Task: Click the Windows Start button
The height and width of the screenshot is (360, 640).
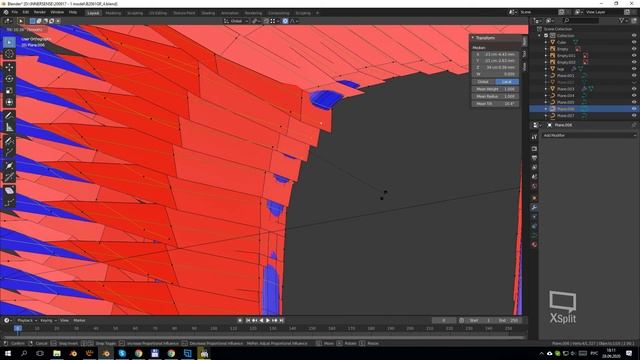Action: tap(8, 353)
